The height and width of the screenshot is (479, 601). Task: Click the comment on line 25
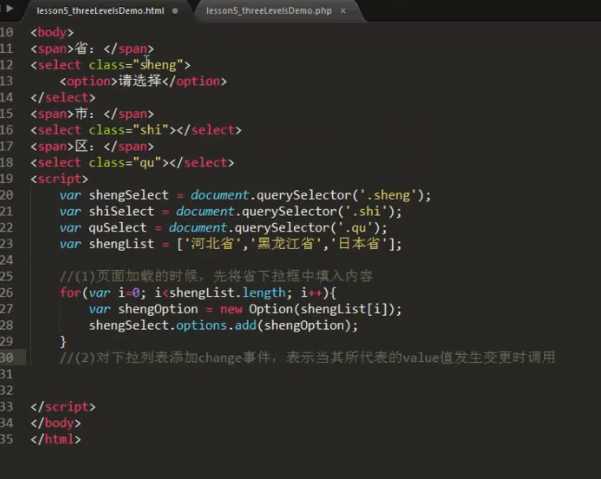(216, 276)
